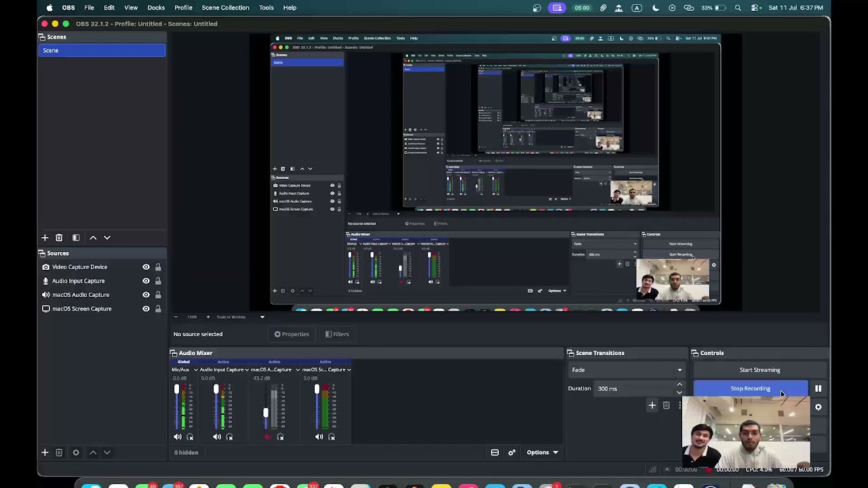Select Scene item in Scenes list

[102, 50]
